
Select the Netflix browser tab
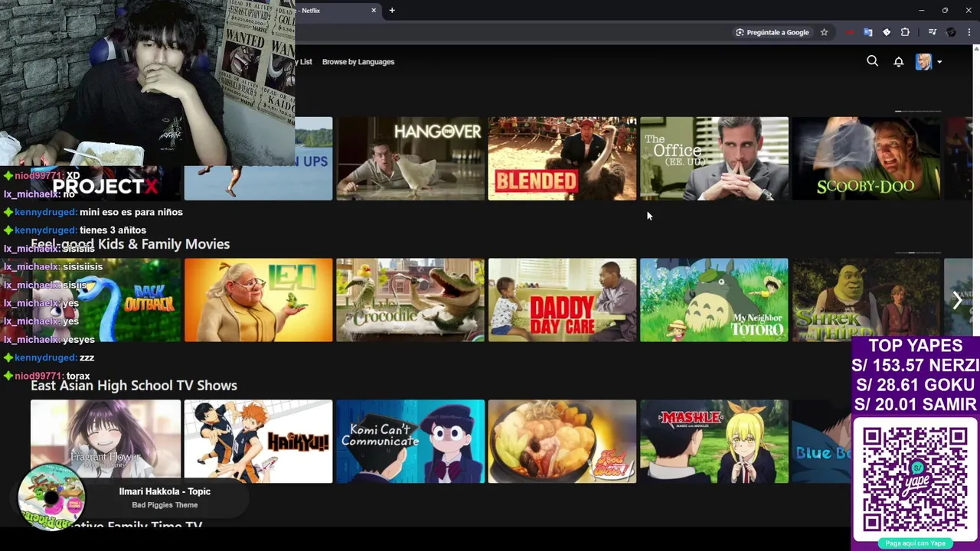coord(337,10)
